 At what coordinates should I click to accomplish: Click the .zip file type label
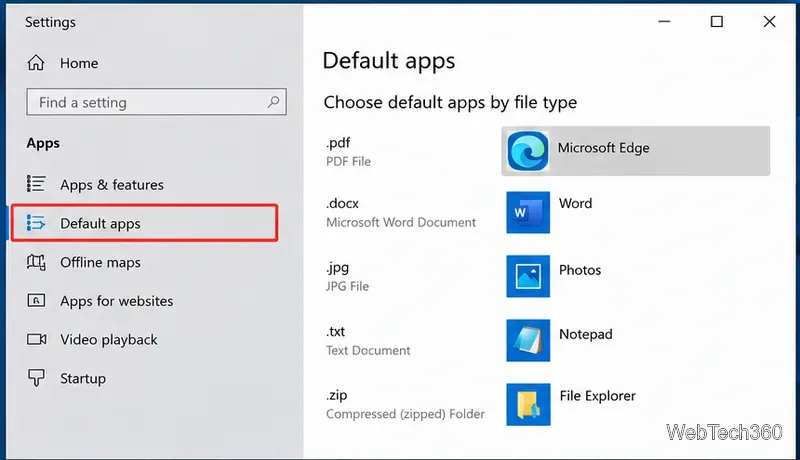point(336,395)
